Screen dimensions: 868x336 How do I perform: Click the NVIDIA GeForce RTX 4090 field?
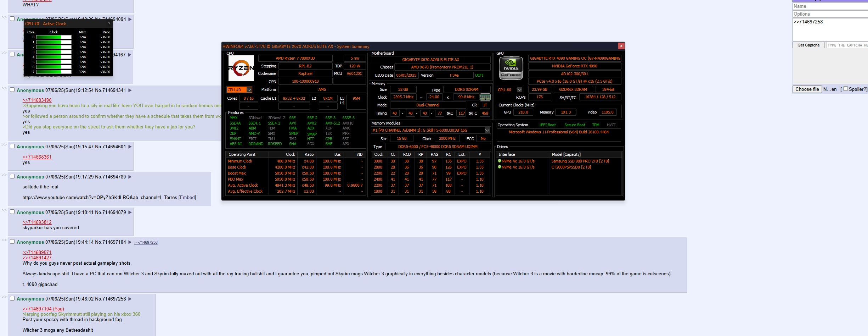point(574,66)
